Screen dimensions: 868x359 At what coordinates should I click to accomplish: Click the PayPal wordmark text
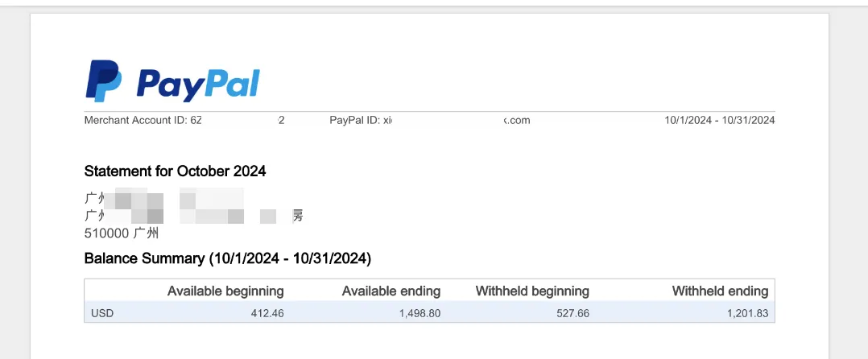(198, 85)
